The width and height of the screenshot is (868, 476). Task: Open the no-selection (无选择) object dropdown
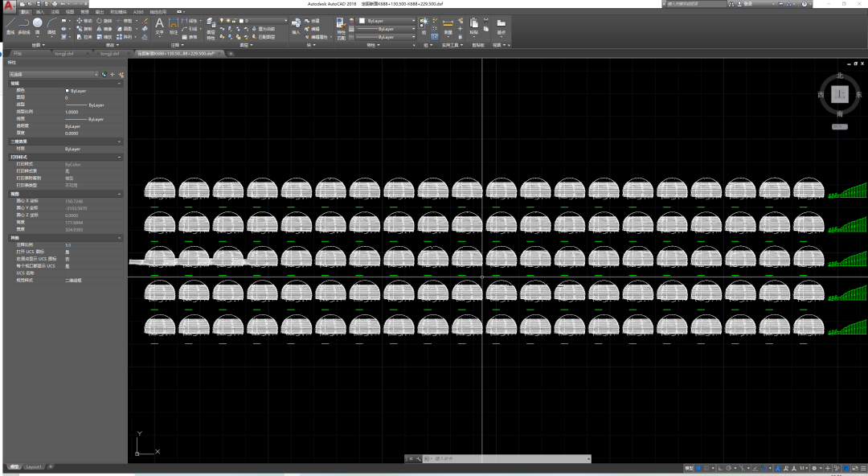pos(52,75)
